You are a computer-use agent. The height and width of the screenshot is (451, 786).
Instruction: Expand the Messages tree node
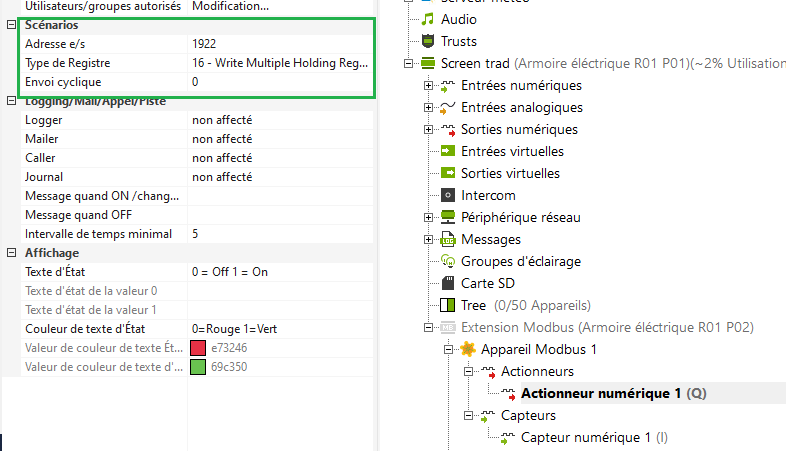429,239
